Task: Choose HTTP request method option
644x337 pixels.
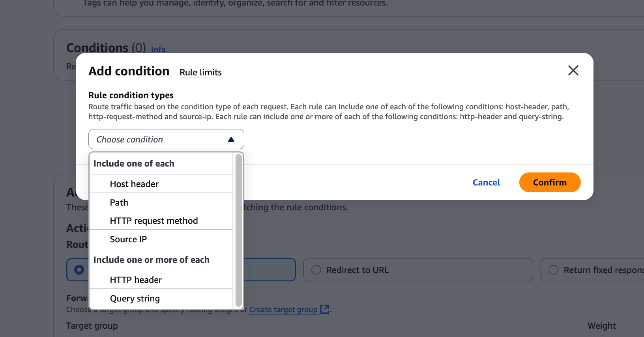Action: click(154, 221)
